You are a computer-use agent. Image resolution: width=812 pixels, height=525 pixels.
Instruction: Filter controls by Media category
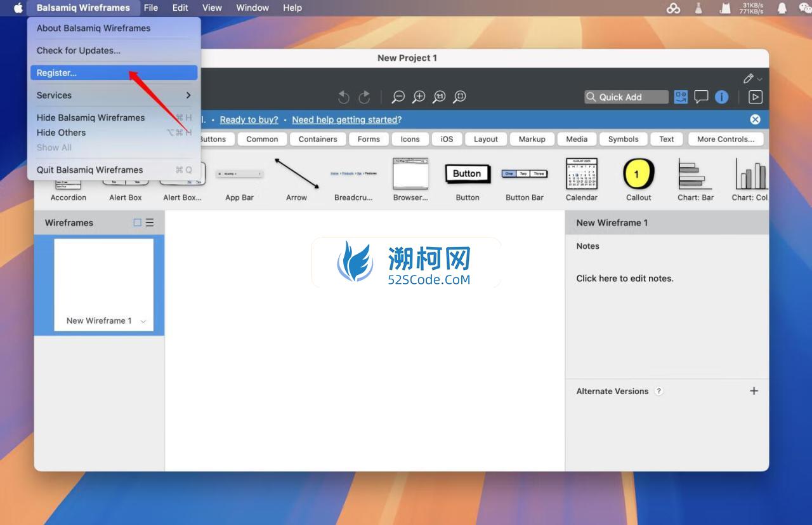(x=577, y=139)
